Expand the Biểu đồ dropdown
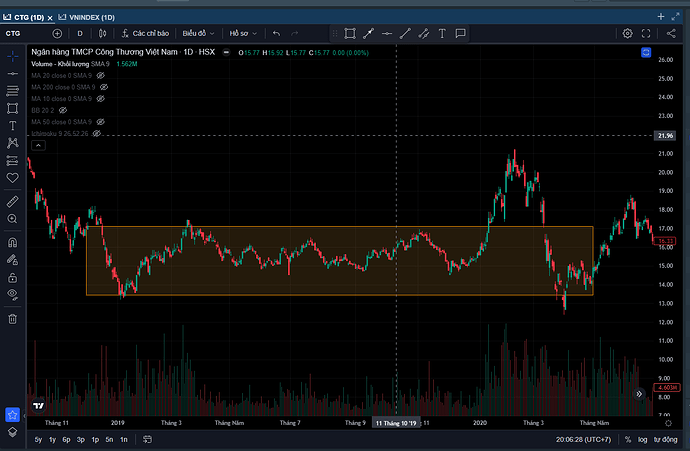The width and height of the screenshot is (690, 451). pos(198,33)
